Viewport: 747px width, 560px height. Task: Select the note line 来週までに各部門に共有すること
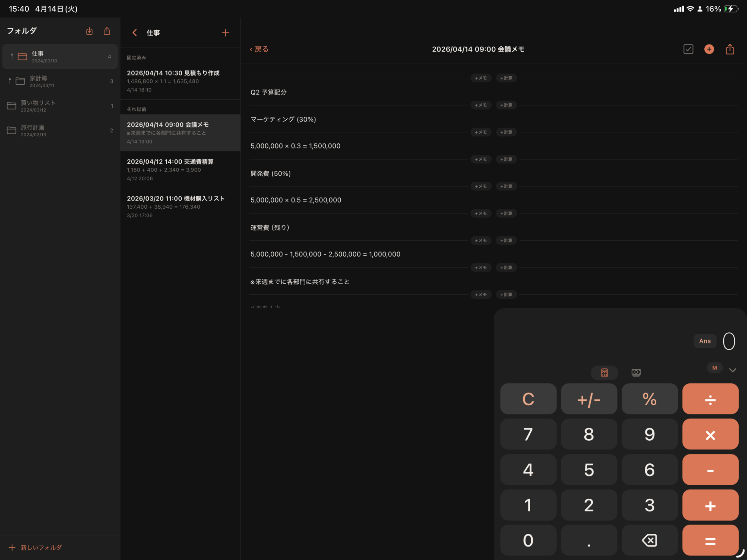tap(300, 282)
